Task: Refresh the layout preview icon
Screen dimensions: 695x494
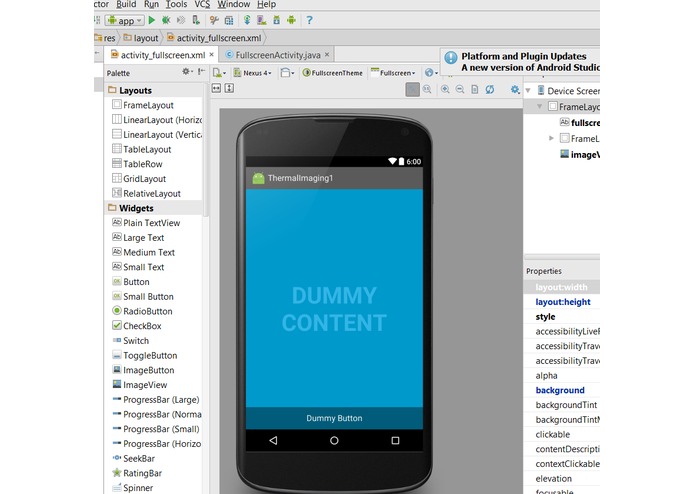Action: [489, 89]
